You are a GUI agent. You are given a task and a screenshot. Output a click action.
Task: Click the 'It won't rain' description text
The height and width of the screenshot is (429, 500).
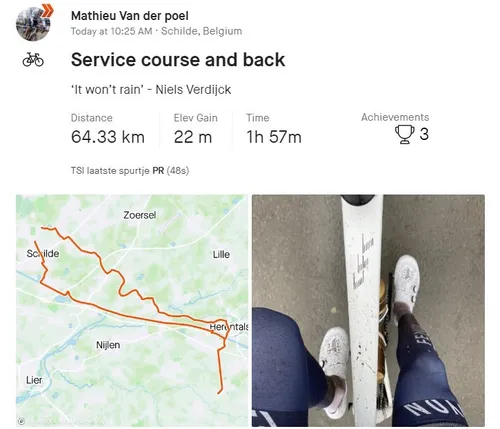151,90
